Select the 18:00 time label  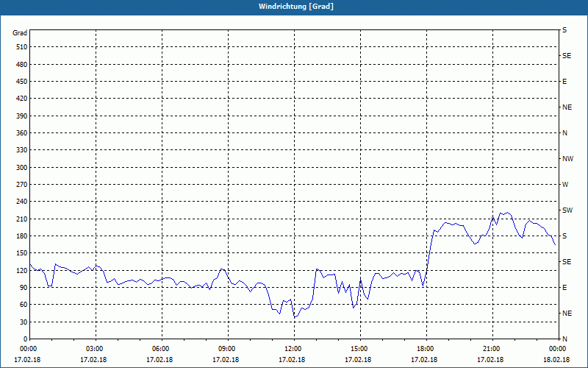click(x=426, y=349)
